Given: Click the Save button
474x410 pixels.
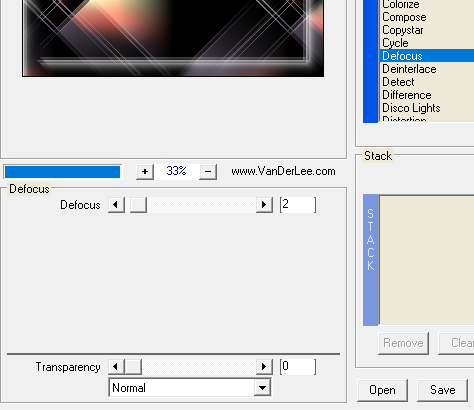Looking at the screenshot, I should tap(442, 390).
